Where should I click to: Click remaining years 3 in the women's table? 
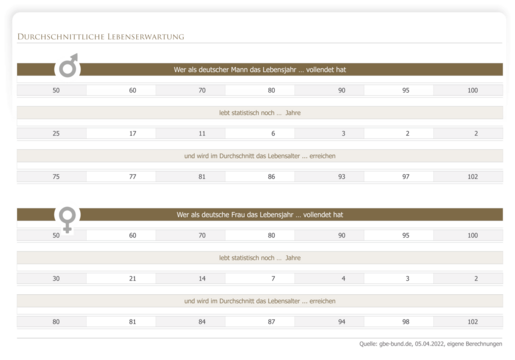click(x=407, y=278)
